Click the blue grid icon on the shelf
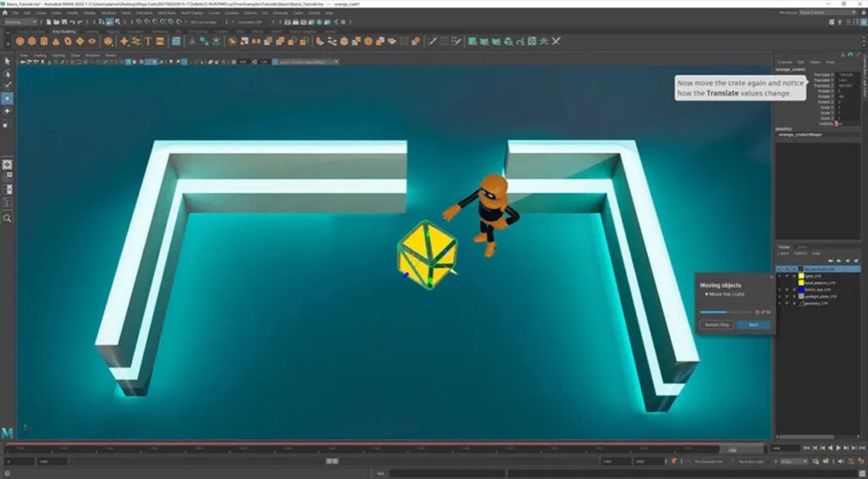Image resolution: width=868 pixels, height=479 pixels. tap(176, 41)
